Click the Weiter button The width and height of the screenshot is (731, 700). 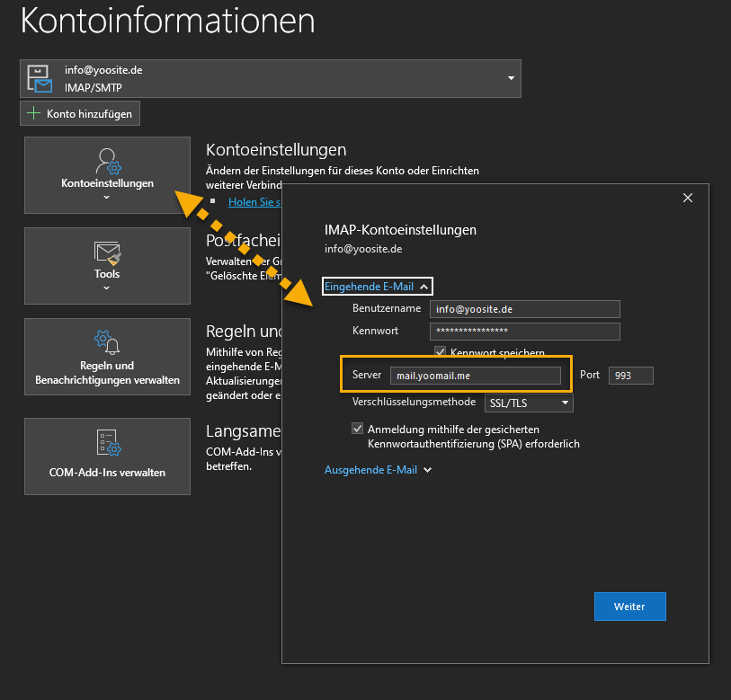click(x=629, y=607)
